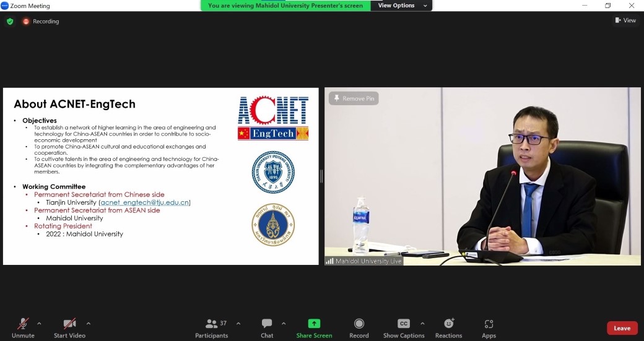Expand audio options arrow beside Unmute

(x=39, y=323)
